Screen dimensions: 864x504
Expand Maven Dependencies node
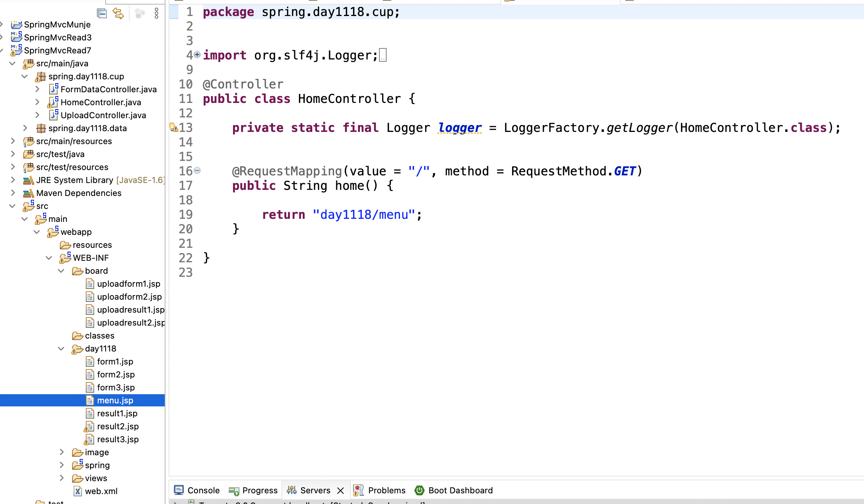coord(13,193)
